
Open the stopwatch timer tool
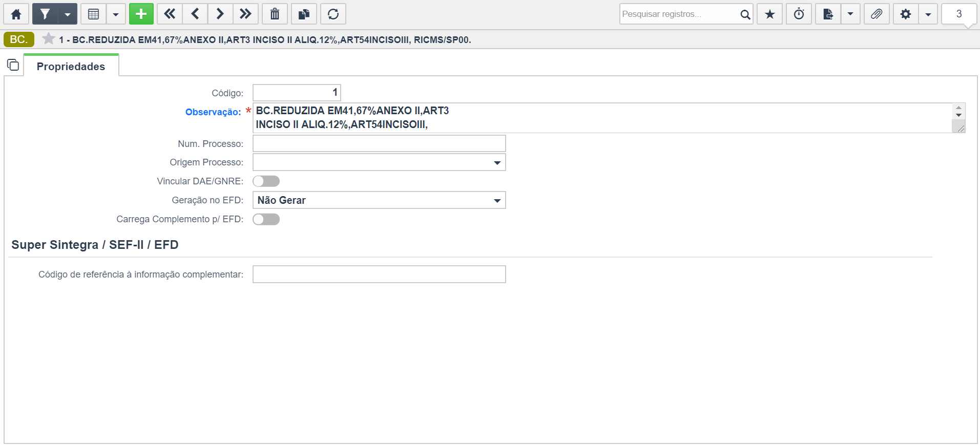[799, 14]
